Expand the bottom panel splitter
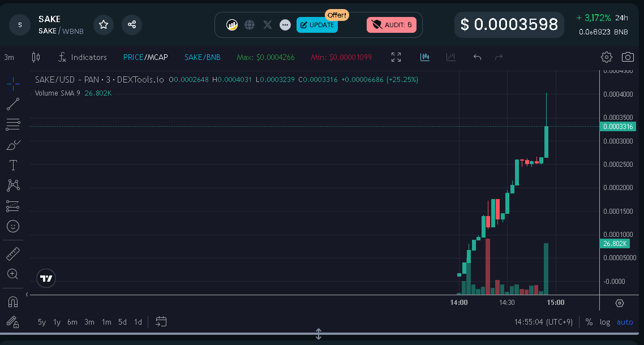Viewport: 644px width, 345px height. pos(319,334)
